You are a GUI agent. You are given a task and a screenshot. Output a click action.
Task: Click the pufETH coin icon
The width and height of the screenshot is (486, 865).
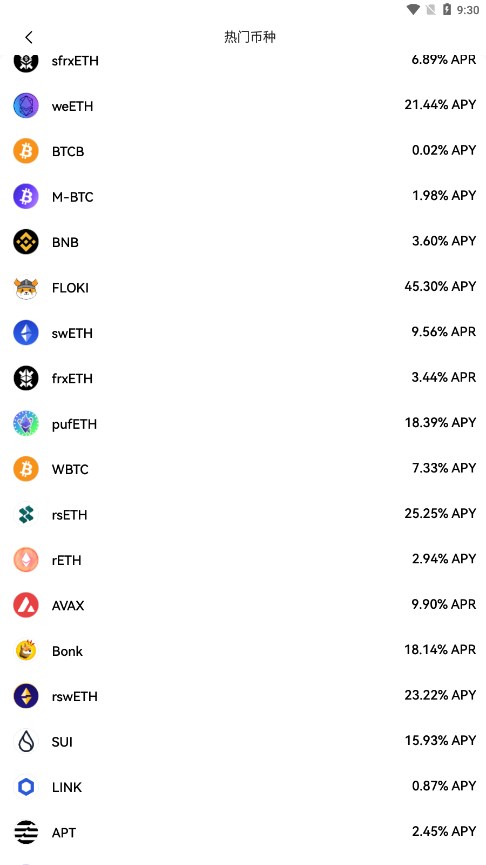click(26, 424)
